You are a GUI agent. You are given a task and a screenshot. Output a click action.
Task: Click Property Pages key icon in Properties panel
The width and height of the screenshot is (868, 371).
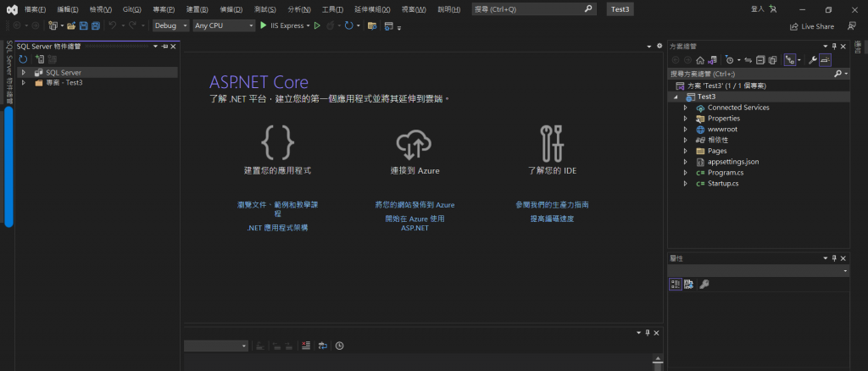(704, 285)
